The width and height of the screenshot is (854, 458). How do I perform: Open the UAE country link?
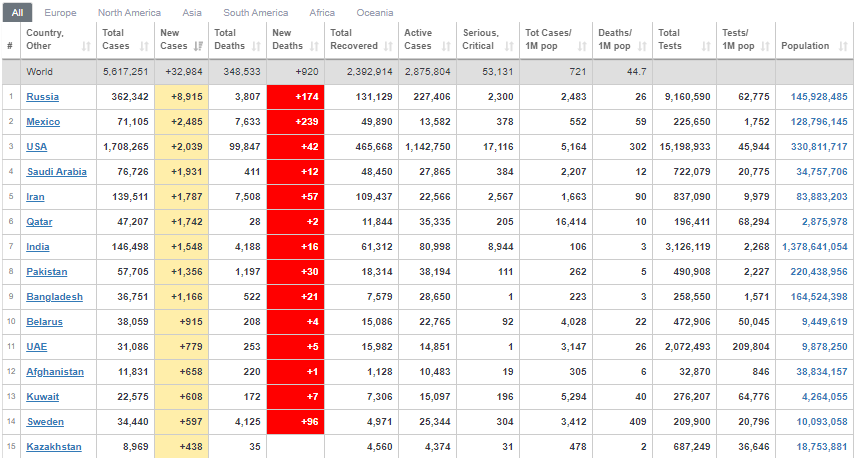[36, 347]
